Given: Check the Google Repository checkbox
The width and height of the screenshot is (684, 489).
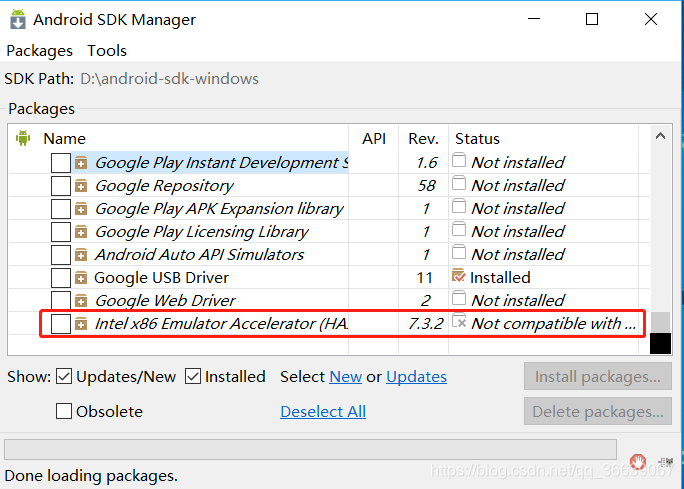Looking at the screenshot, I should (61, 186).
